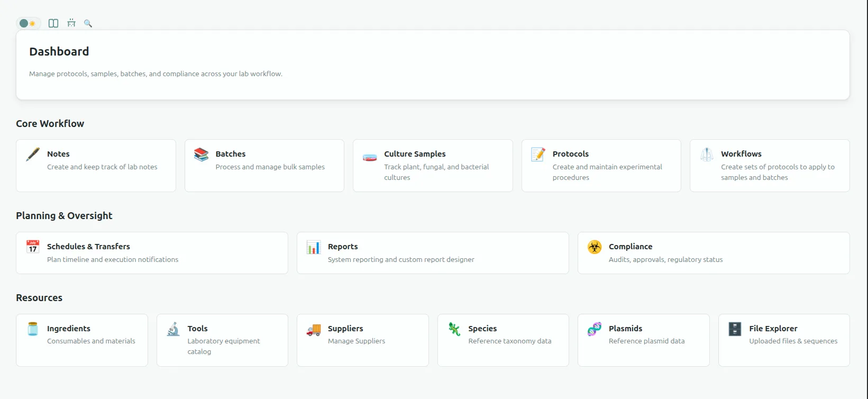
Task: Click the jar icon for Ingredients
Action: point(33,329)
